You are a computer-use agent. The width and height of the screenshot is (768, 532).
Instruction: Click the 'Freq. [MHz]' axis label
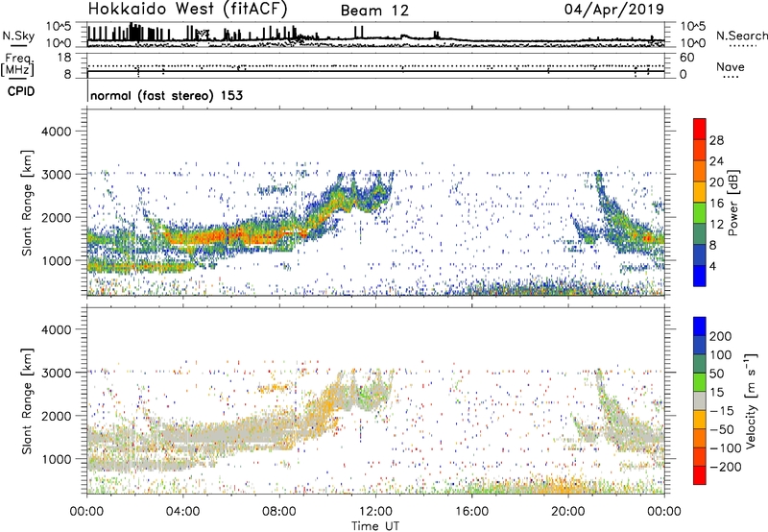18,65
